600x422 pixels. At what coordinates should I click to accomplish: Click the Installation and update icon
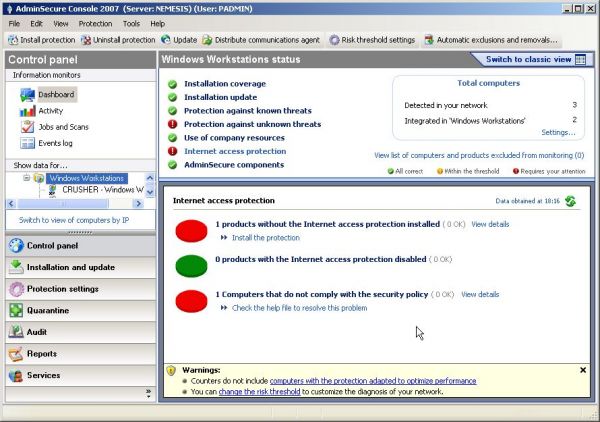point(16,267)
